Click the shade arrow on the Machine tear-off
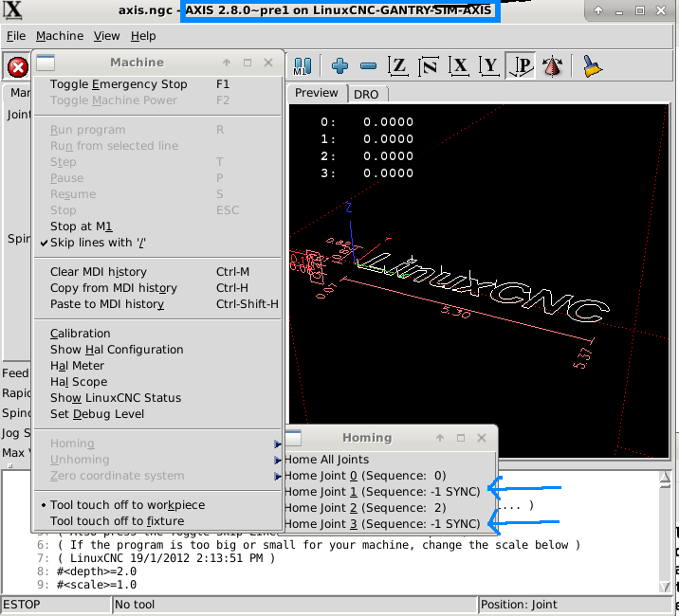679x616 pixels. (227, 63)
